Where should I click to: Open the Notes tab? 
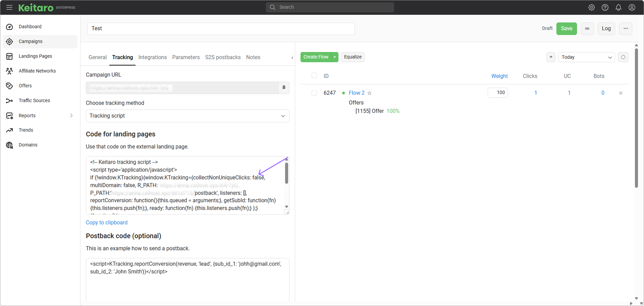(x=253, y=57)
